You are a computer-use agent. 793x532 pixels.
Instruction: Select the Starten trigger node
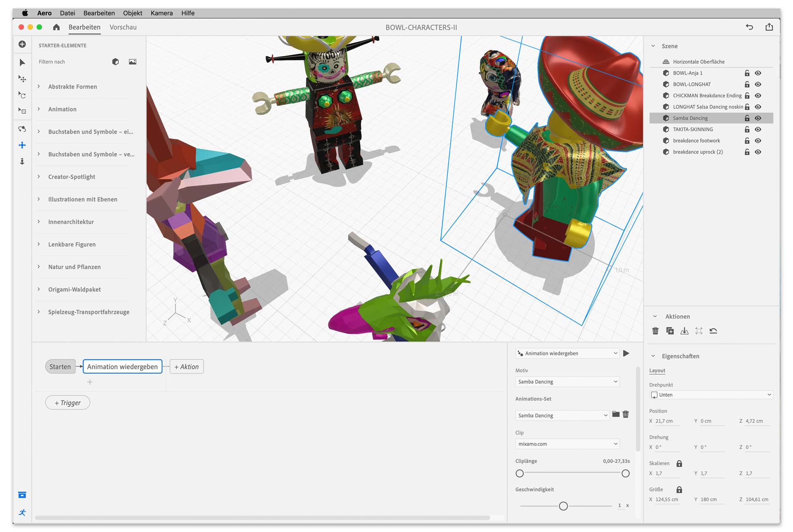[60, 366]
